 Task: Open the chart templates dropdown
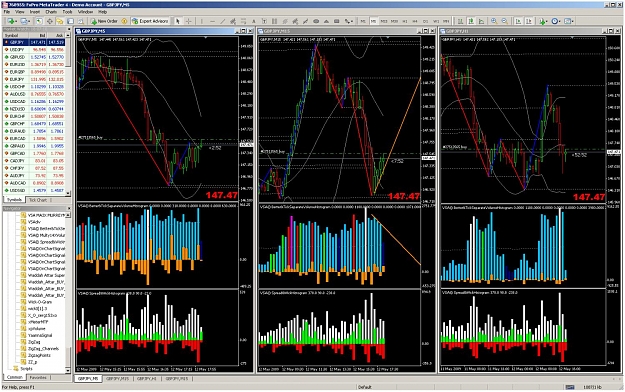568,21
